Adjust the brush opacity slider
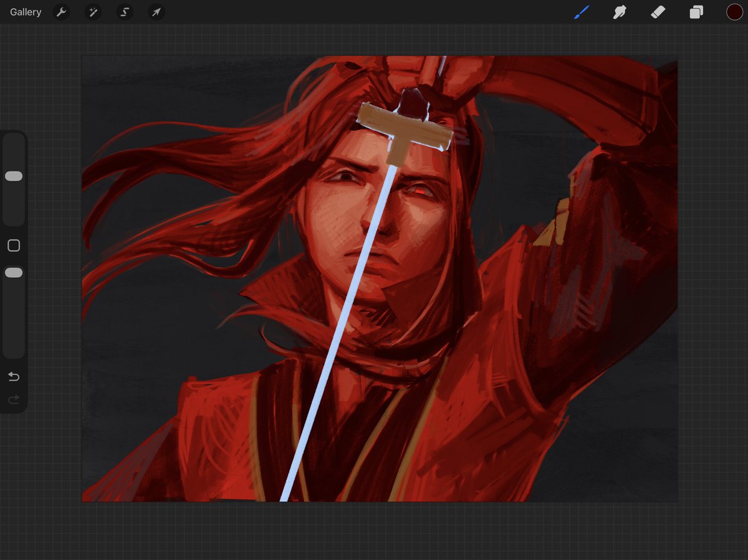Screen dimensions: 748x560 point(13,272)
